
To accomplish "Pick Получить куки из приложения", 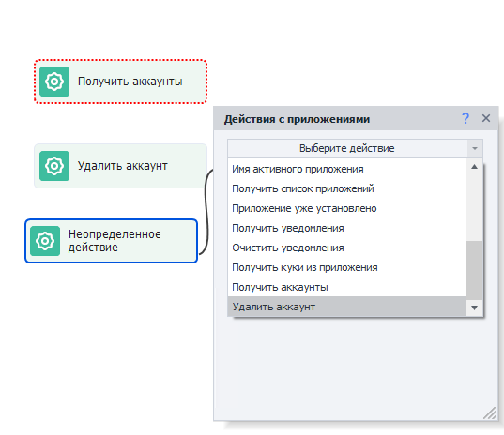I will pyautogui.click(x=347, y=267).
